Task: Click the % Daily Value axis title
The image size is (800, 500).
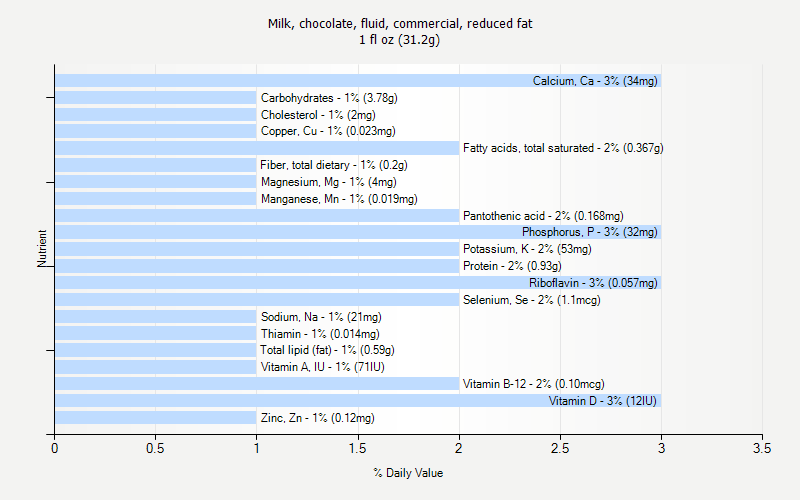Action: (408, 473)
